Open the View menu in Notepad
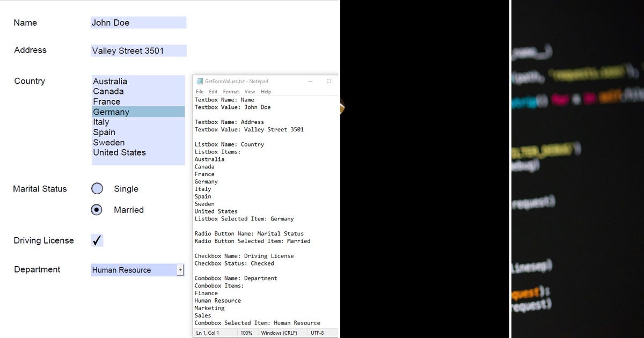Image resolution: width=644 pixels, height=338 pixels. [x=250, y=91]
